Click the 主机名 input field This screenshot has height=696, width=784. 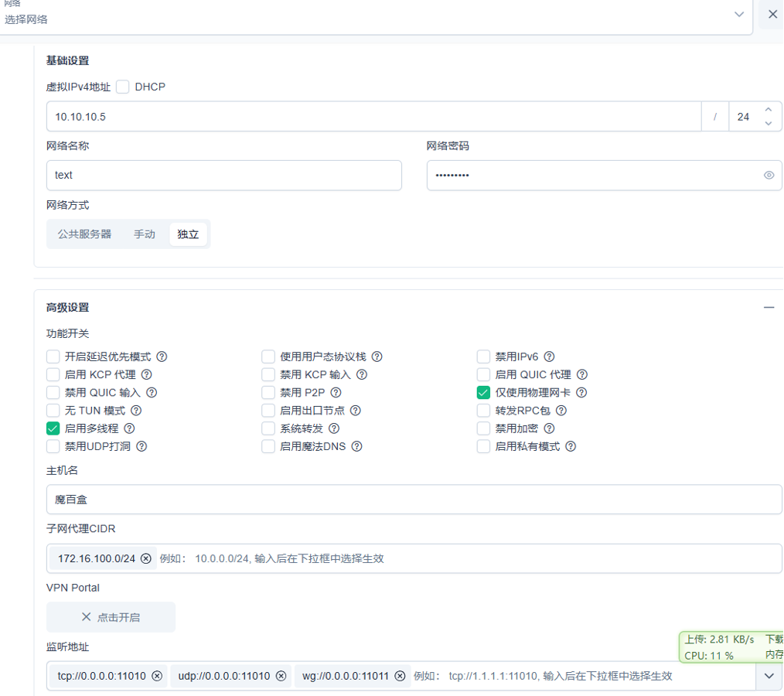[414, 500]
